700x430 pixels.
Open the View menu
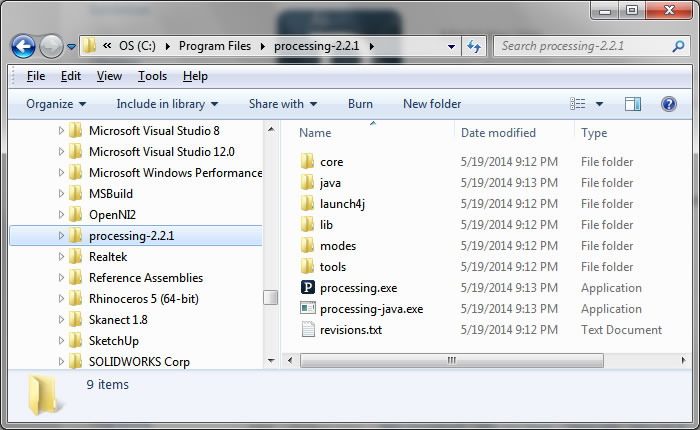tap(109, 76)
